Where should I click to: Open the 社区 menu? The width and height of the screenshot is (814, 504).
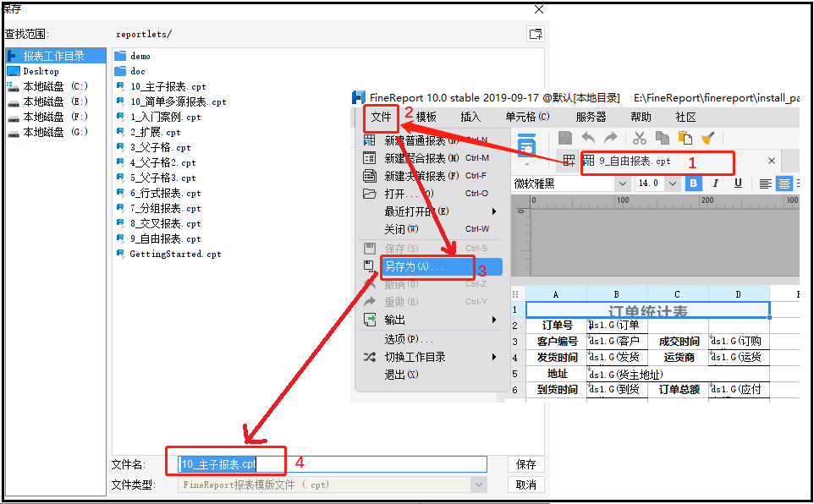point(685,118)
